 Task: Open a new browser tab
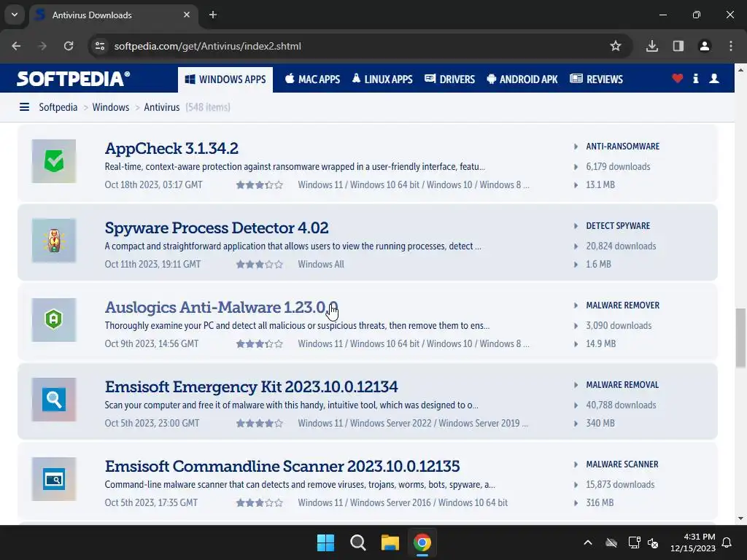213,15
